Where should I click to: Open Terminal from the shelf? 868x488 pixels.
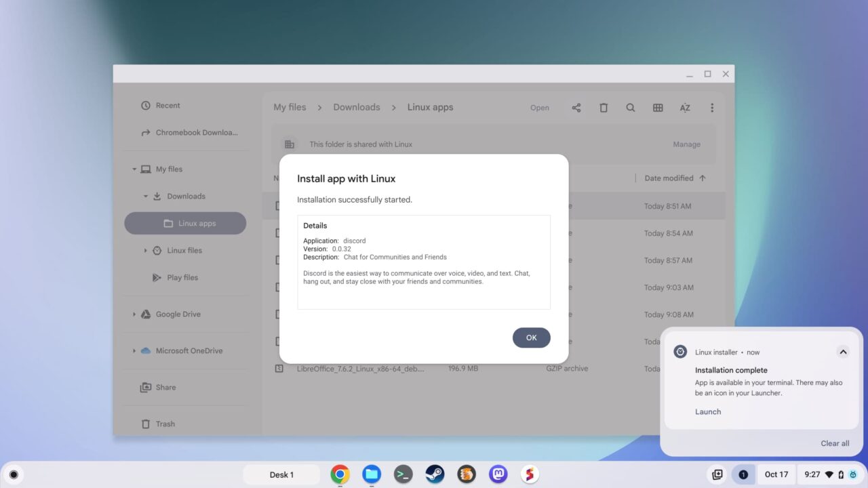[x=403, y=474]
